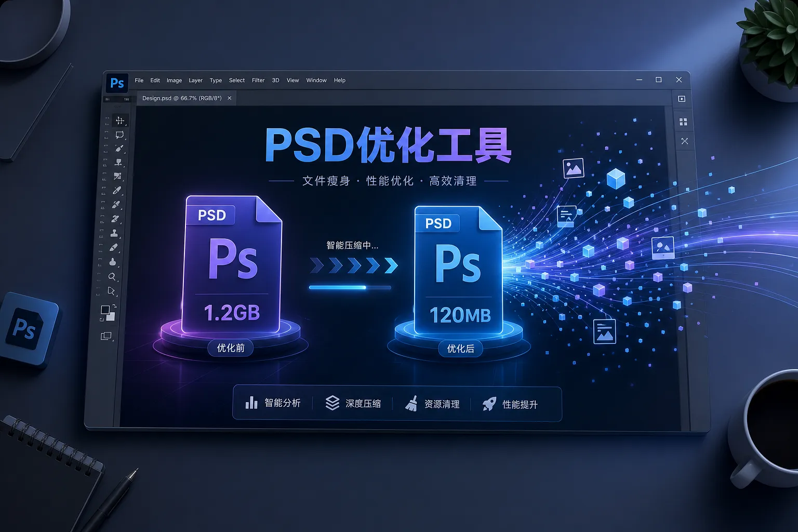Open the four-square grid panel icon
798x532 pixels.
683,122
